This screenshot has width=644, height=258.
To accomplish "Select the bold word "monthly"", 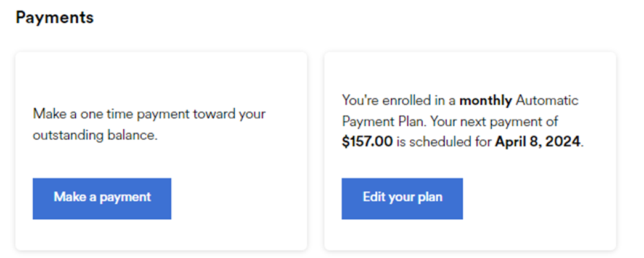I will 486,100.
